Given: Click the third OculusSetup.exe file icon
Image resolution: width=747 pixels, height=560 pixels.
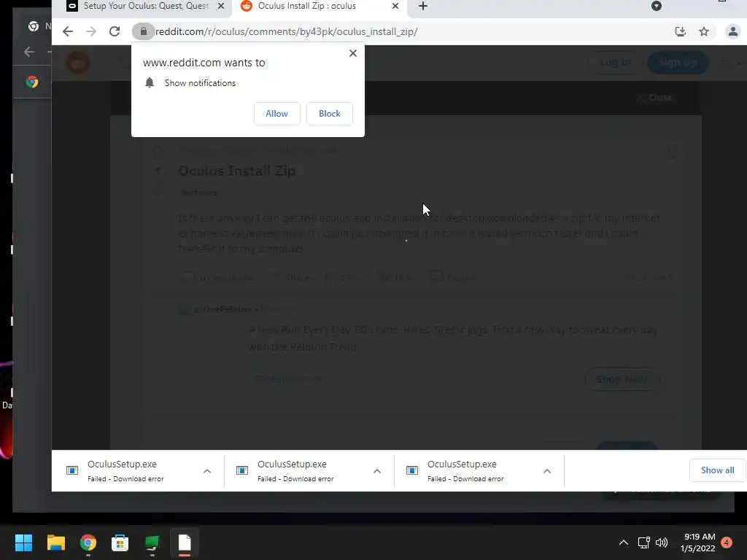Looking at the screenshot, I should pyautogui.click(x=412, y=470).
